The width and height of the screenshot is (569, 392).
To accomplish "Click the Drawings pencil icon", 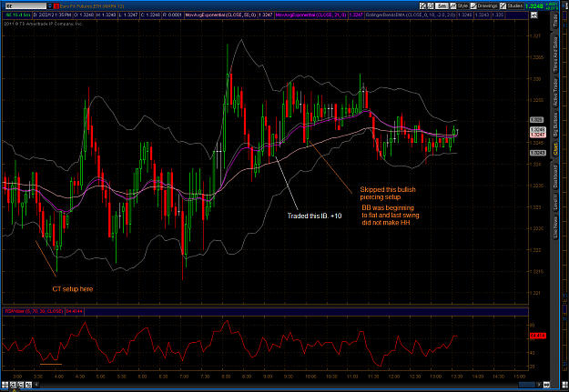I will (x=473, y=5).
